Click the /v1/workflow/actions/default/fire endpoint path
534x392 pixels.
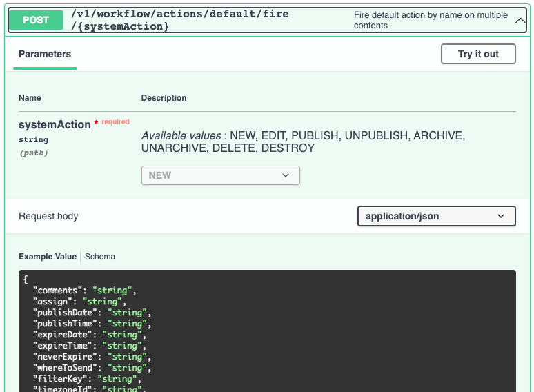click(180, 20)
